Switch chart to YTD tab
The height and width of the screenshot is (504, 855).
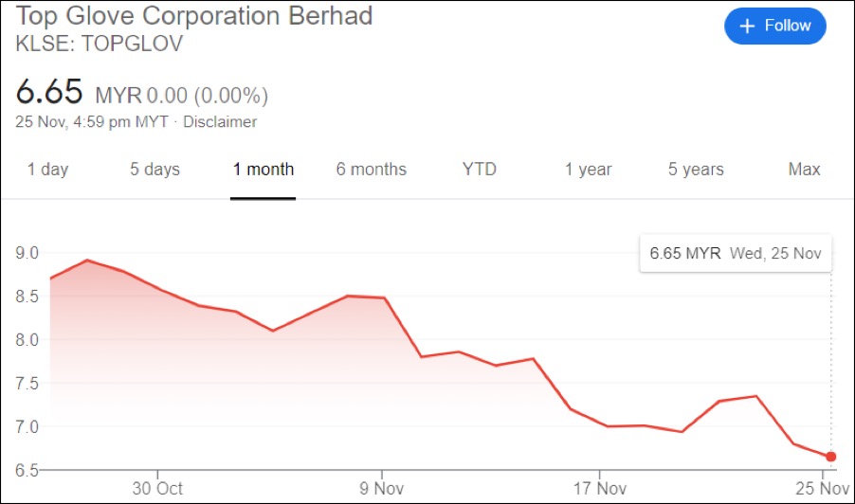(x=480, y=170)
